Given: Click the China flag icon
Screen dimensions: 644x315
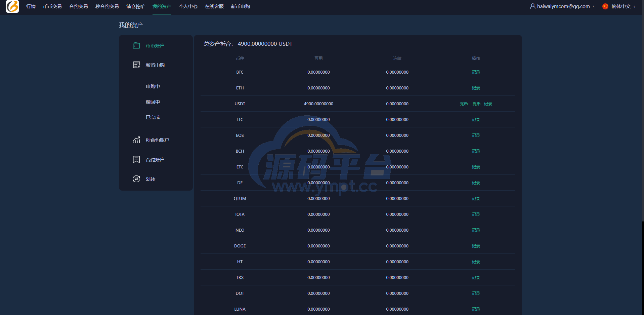Looking at the screenshot, I should pos(605,6).
